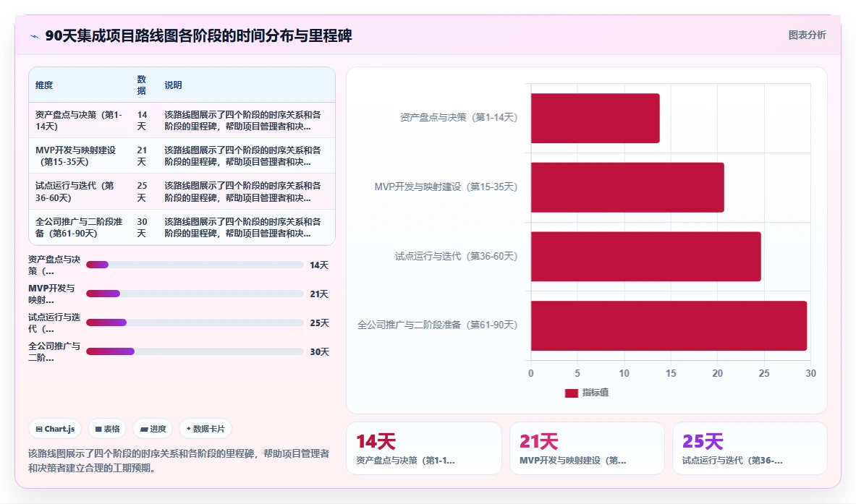Select the 数据卡片 tag chip
Screen dimensions: 856x504
(x=205, y=429)
